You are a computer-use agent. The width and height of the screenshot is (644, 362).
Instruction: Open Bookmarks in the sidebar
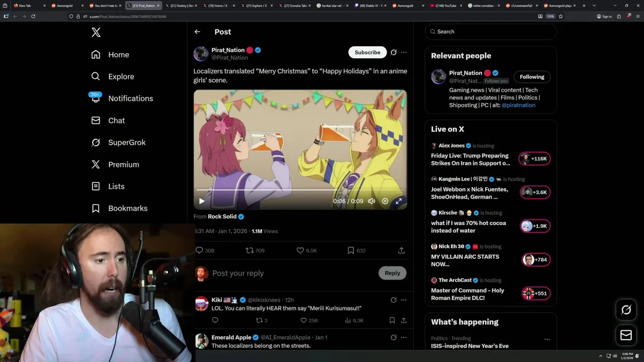point(119,208)
